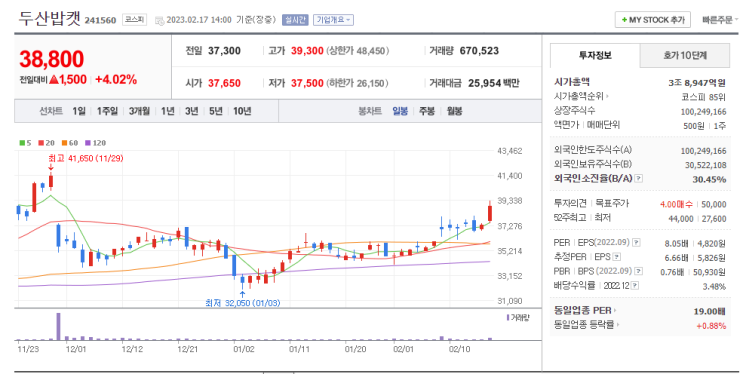Image resolution: width=743 pixels, height=374 pixels.
Task: Select the 일봉 candle chart
Action: (400, 111)
